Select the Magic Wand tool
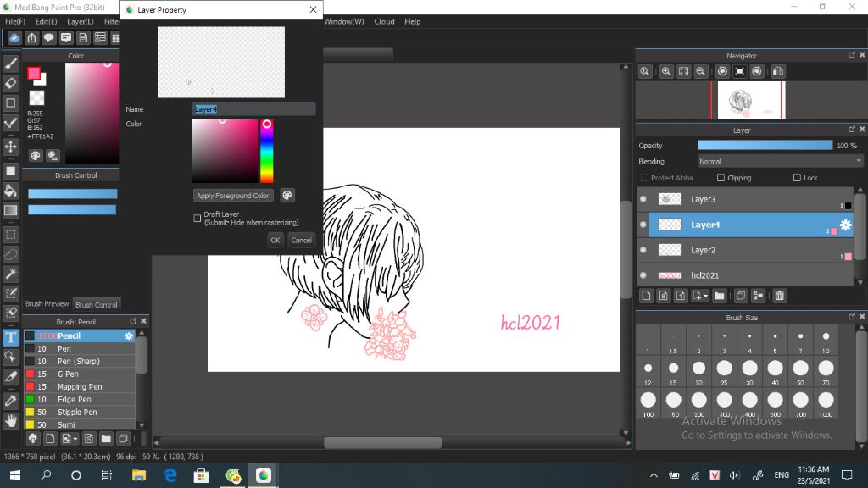Screen dimensions: 868x488 pos(10,274)
